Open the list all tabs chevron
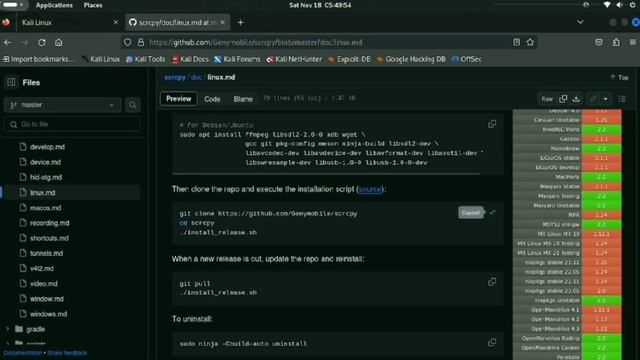Image resolution: width=640 pixels, height=360 pixels. coord(580,22)
